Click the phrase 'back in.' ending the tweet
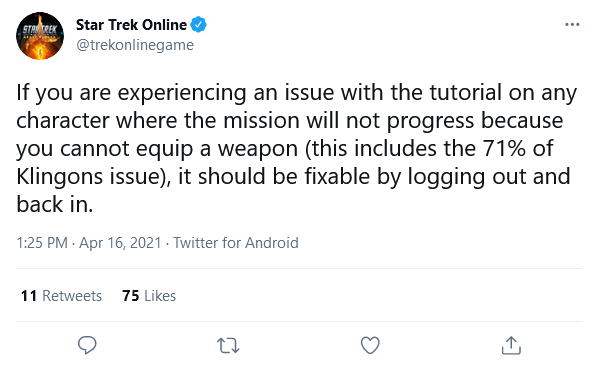Viewport: 598px width, 369px height. (55, 204)
